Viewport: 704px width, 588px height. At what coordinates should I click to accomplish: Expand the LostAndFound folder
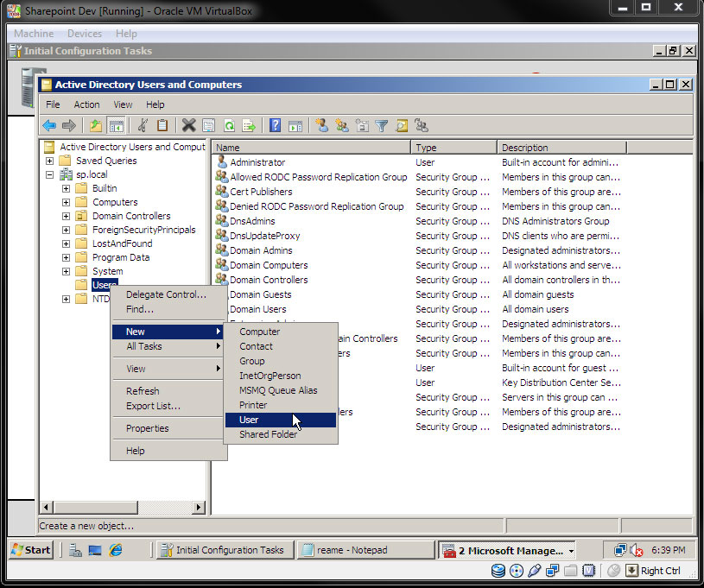pos(66,243)
